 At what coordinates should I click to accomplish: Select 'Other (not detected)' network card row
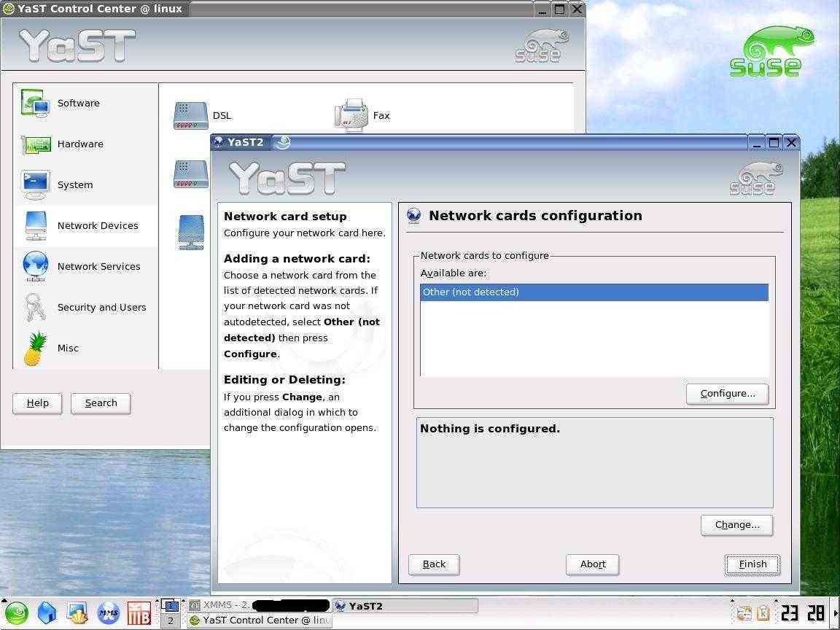point(594,292)
